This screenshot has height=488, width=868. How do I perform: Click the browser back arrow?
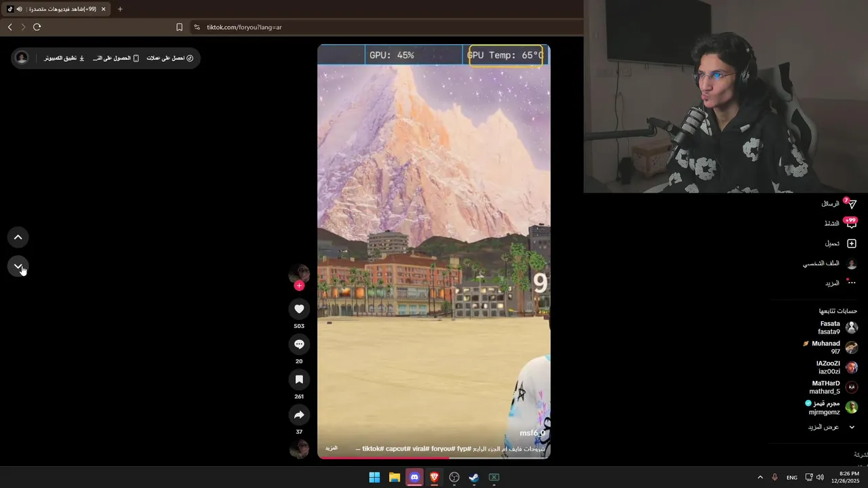pyautogui.click(x=9, y=27)
